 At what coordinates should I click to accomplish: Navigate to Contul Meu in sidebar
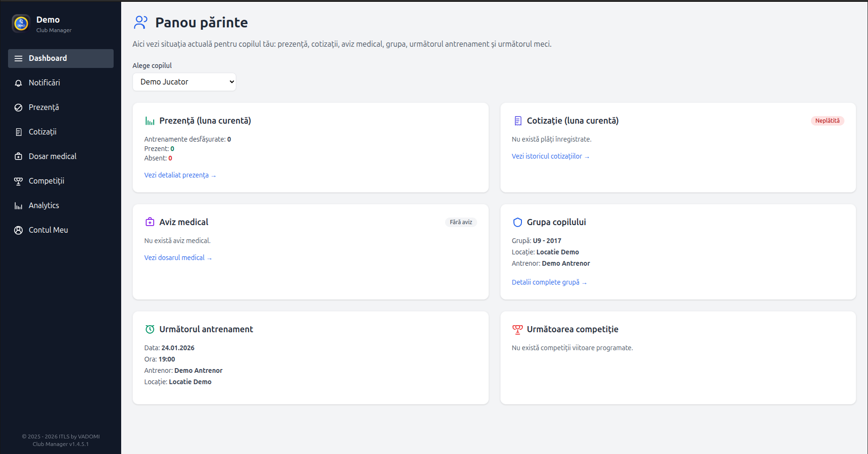coord(48,230)
